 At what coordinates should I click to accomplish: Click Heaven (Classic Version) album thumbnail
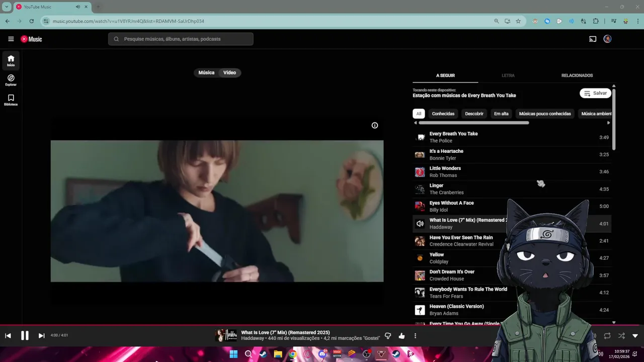coord(420,310)
